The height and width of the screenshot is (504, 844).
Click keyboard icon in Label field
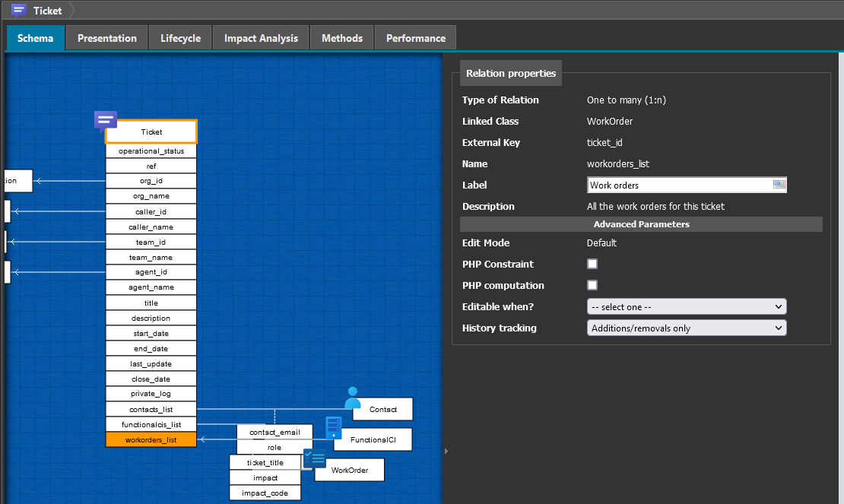click(x=779, y=185)
